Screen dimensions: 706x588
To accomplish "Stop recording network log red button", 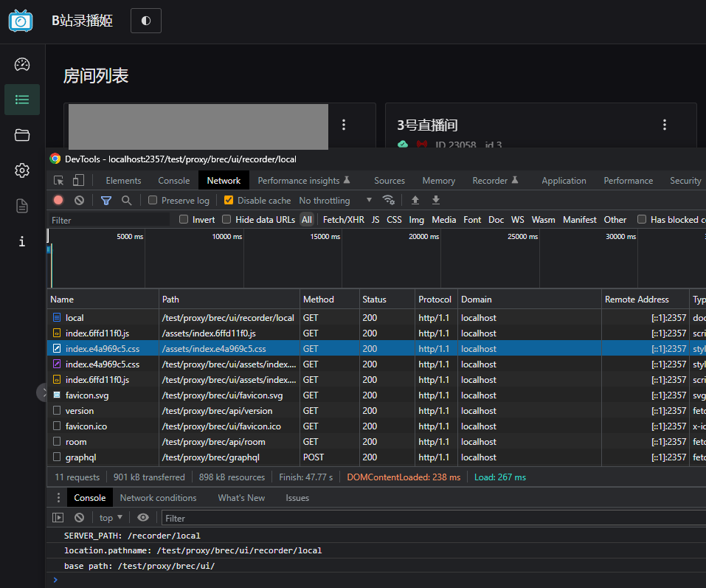I will pos(58,200).
